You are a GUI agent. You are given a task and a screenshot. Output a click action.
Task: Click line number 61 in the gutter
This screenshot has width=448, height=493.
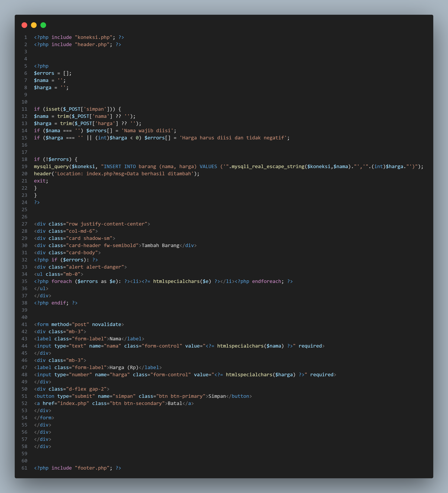[x=24, y=468]
